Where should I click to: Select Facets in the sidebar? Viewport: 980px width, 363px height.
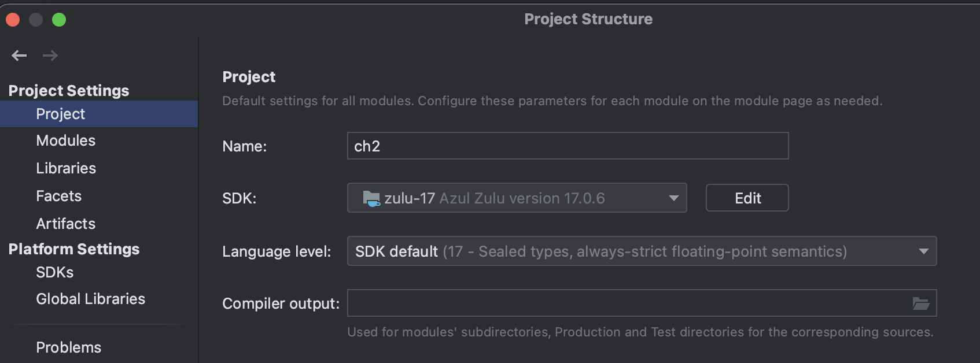click(58, 196)
